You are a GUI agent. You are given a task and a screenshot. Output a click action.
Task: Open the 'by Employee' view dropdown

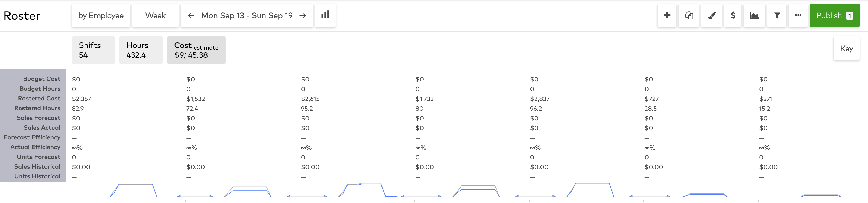101,15
